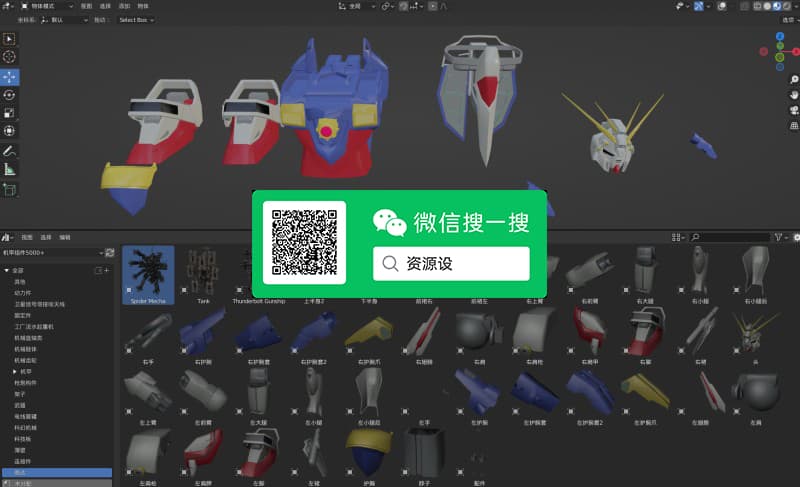Open the Select Box drag dropdown
800x487 pixels.
click(136, 20)
